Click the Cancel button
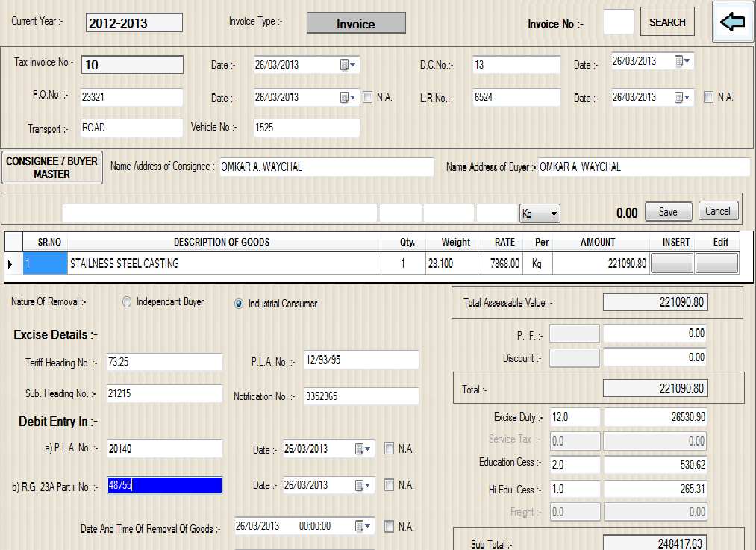The width and height of the screenshot is (756, 550). click(719, 211)
